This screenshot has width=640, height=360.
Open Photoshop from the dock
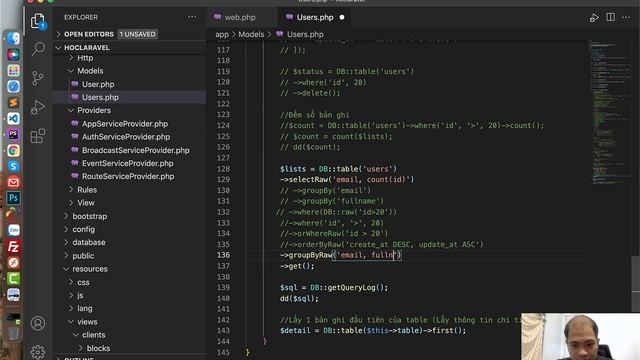point(13,198)
